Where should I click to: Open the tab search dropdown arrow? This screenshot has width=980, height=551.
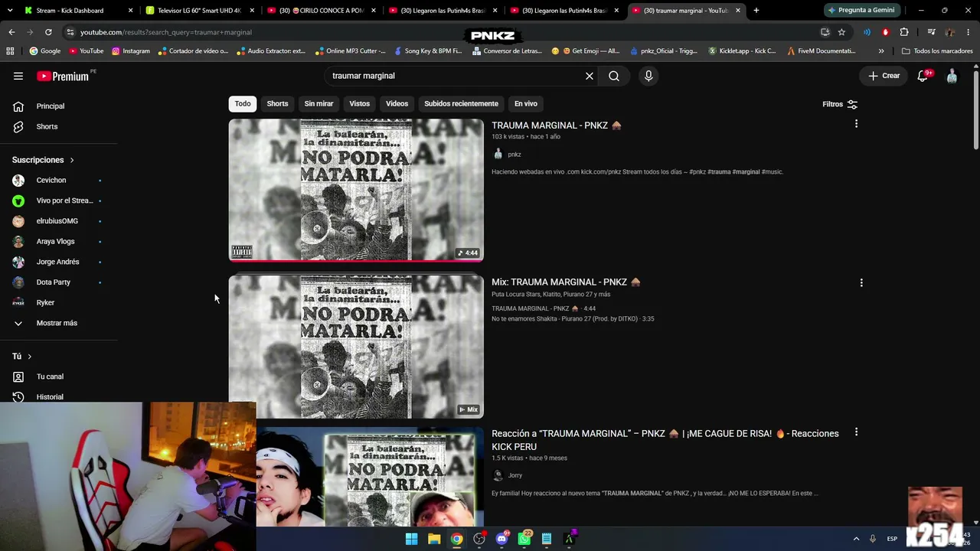[11, 11]
